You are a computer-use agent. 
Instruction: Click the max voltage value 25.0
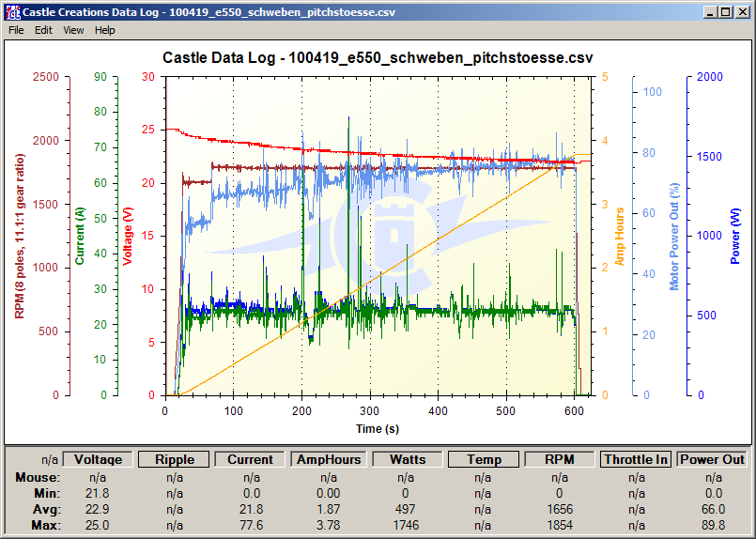97,525
